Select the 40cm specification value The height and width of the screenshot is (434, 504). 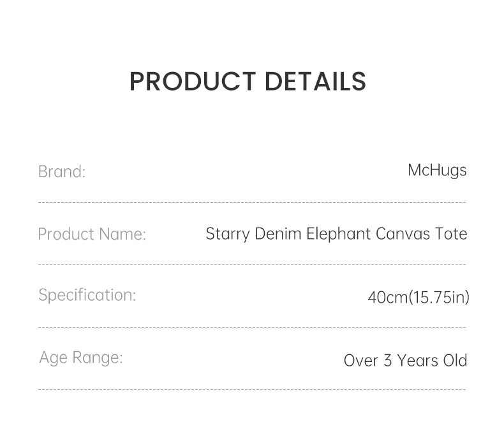click(x=387, y=297)
